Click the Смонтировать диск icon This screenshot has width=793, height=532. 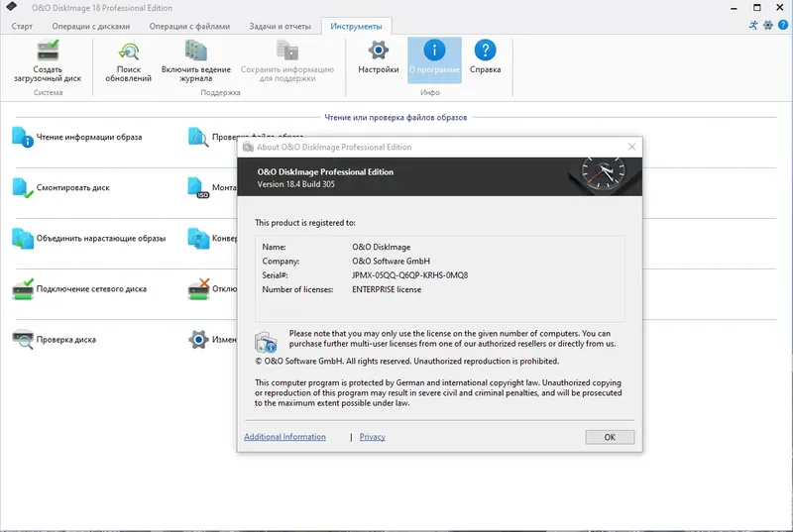pyautogui.click(x=22, y=188)
